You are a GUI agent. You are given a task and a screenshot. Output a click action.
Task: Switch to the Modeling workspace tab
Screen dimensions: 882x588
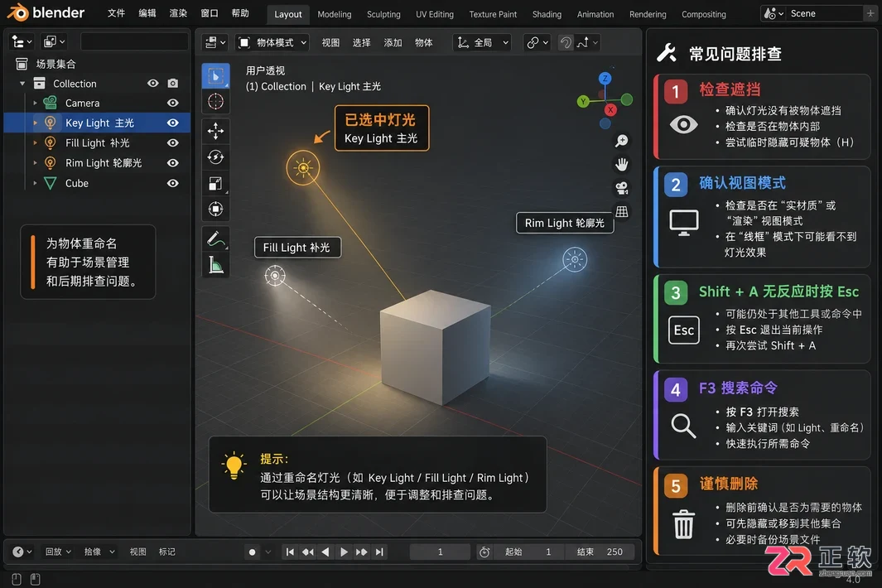[334, 14]
